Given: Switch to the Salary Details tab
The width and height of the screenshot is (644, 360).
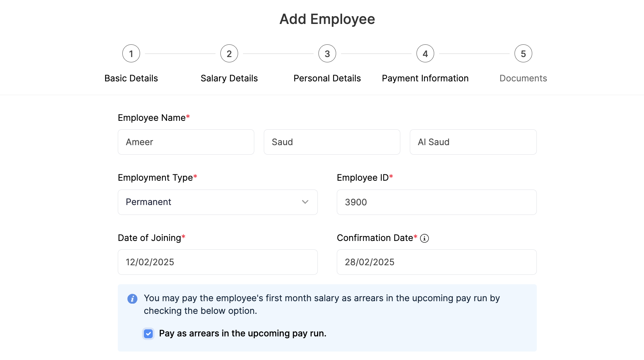Looking at the screenshot, I should [x=229, y=78].
